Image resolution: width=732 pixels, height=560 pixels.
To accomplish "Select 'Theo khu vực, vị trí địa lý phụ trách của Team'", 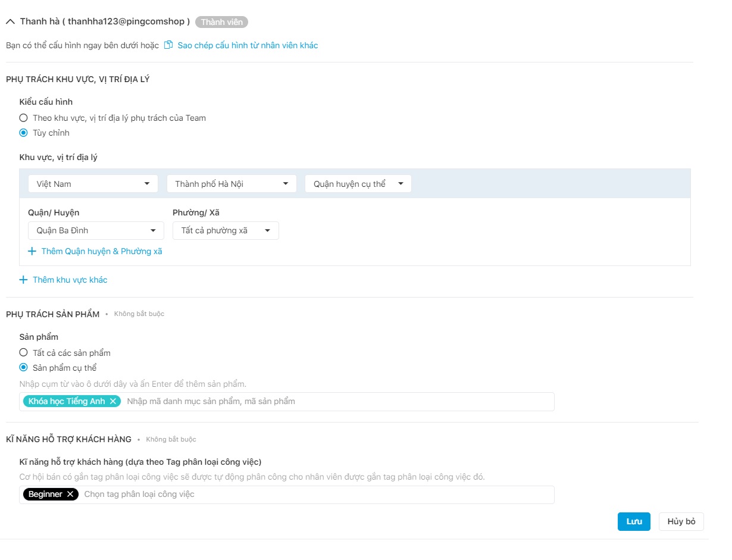I will [24, 118].
